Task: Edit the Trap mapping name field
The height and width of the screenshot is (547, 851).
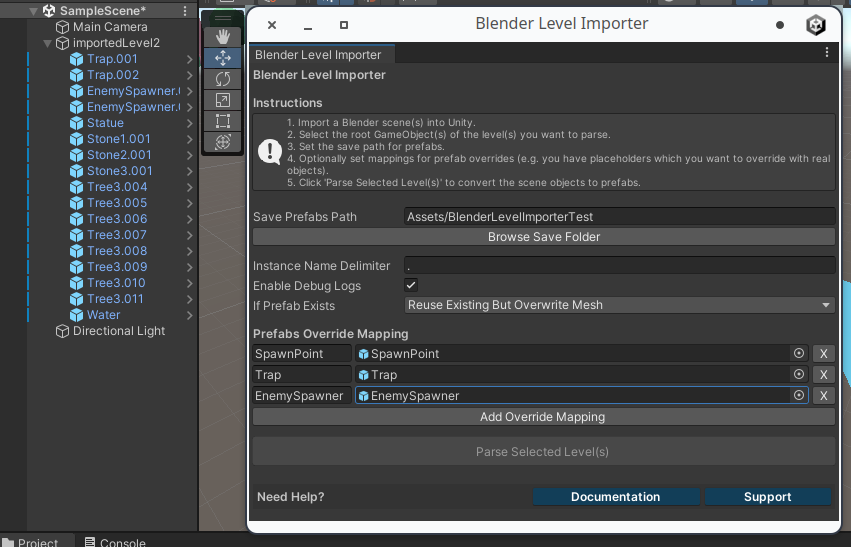Action: 302,374
